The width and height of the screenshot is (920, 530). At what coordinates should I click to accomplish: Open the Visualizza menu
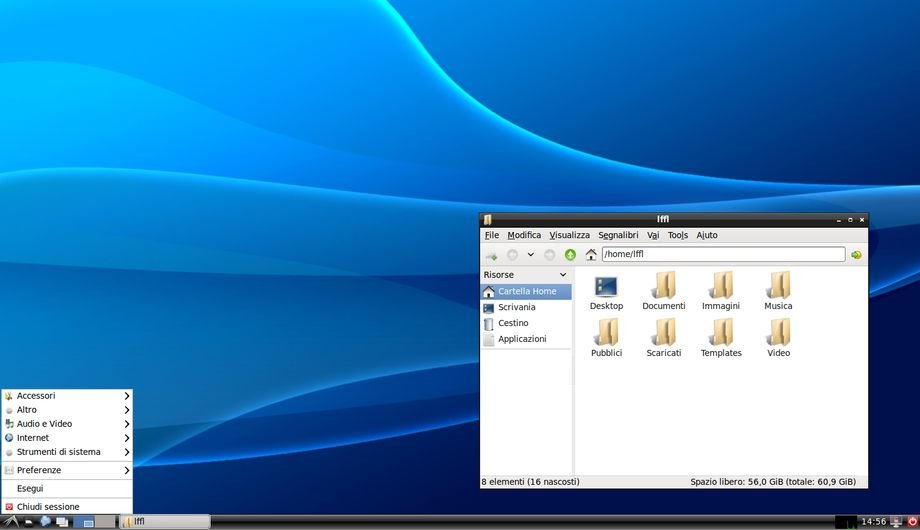[x=569, y=235]
